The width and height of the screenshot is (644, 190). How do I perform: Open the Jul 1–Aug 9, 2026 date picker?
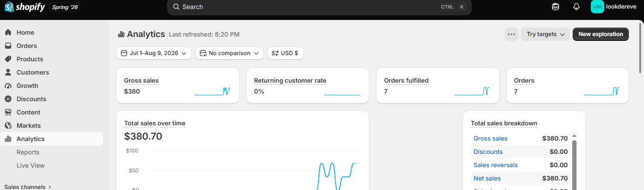[154, 53]
